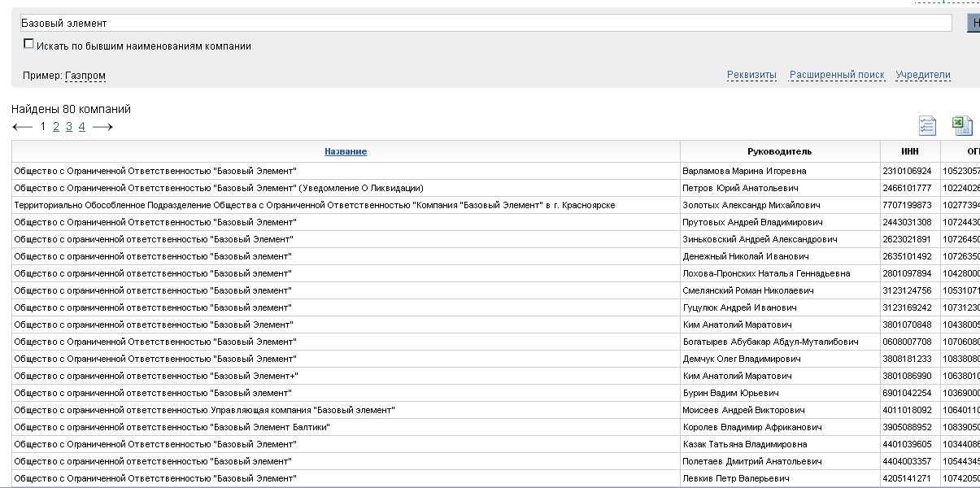Click INN value 3801086990
This screenshot has width=980, height=488.
tap(907, 376)
